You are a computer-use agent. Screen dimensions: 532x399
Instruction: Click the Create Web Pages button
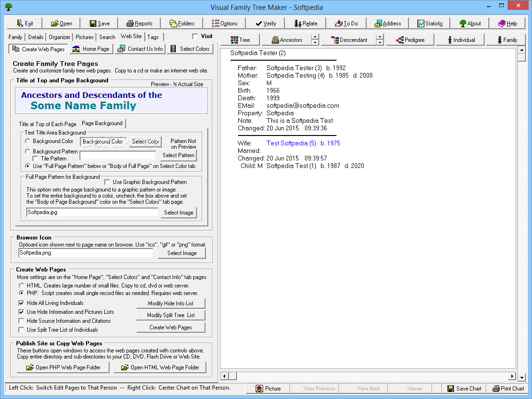pyautogui.click(x=171, y=327)
